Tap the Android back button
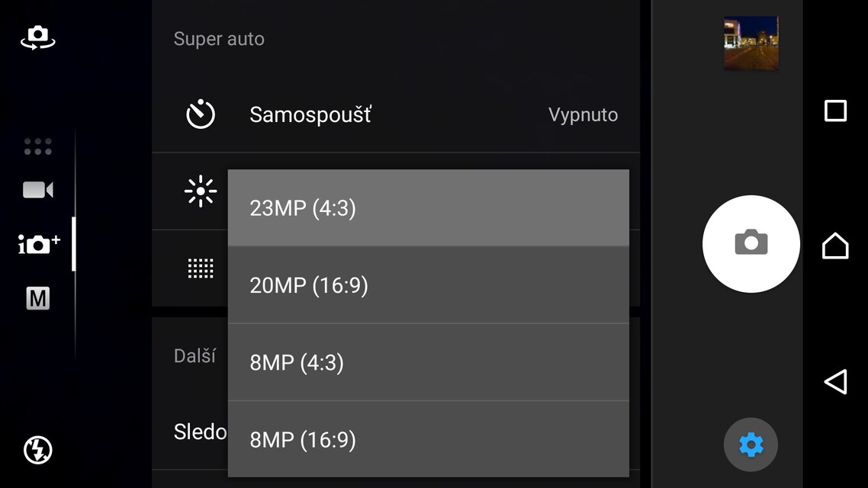 pos(835,381)
